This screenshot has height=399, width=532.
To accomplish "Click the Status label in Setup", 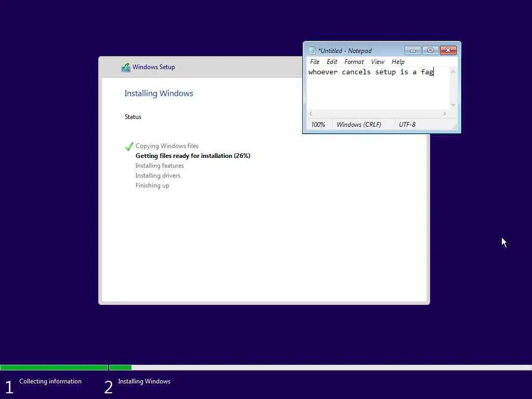I will point(132,117).
